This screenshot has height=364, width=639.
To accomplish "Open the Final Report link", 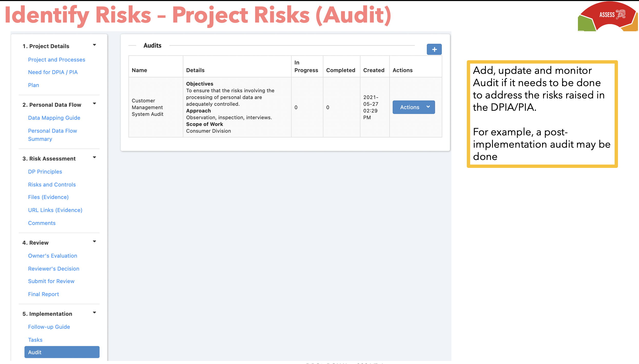I will click(x=43, y=294).
